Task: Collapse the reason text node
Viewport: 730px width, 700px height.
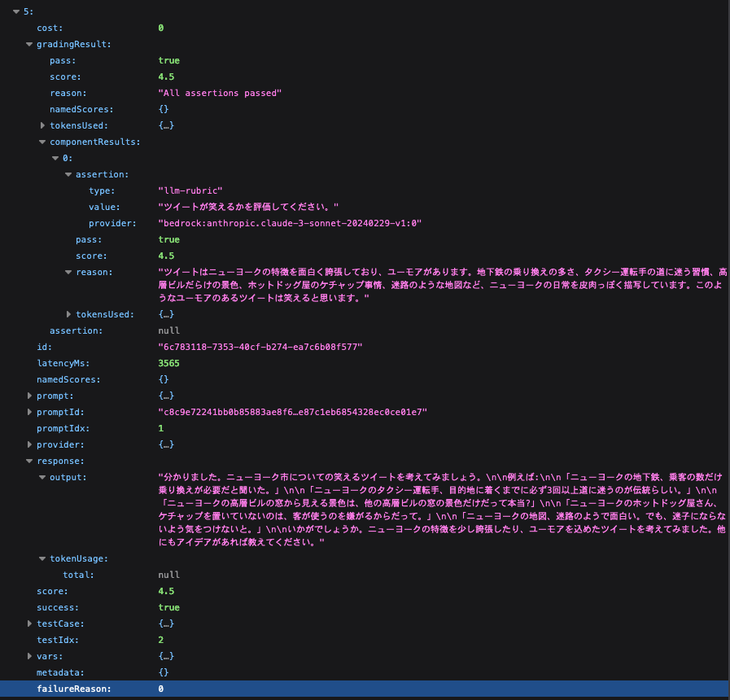Action: [x=68, y=272]
